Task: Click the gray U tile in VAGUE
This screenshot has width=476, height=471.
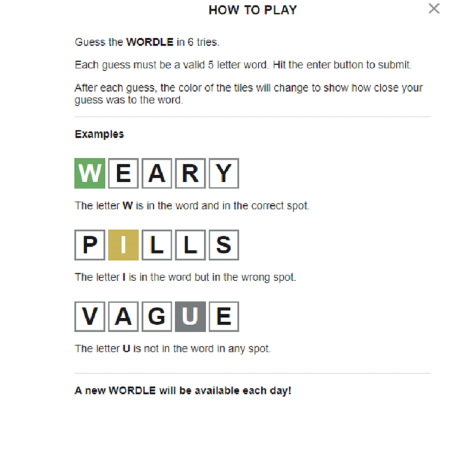Action: click(190, 316)
